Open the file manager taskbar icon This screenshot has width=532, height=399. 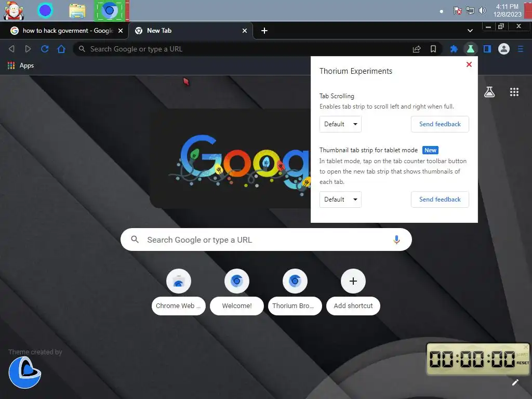click(77, 11)
